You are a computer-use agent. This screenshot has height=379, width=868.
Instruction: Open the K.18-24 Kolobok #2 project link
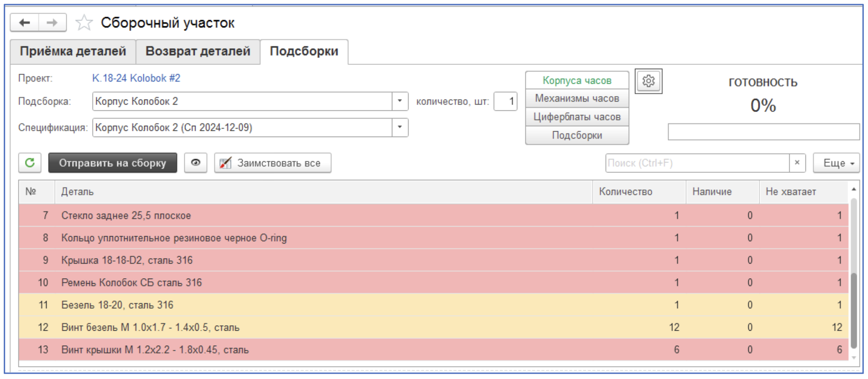pyautogui.click(x=136, y=78)
